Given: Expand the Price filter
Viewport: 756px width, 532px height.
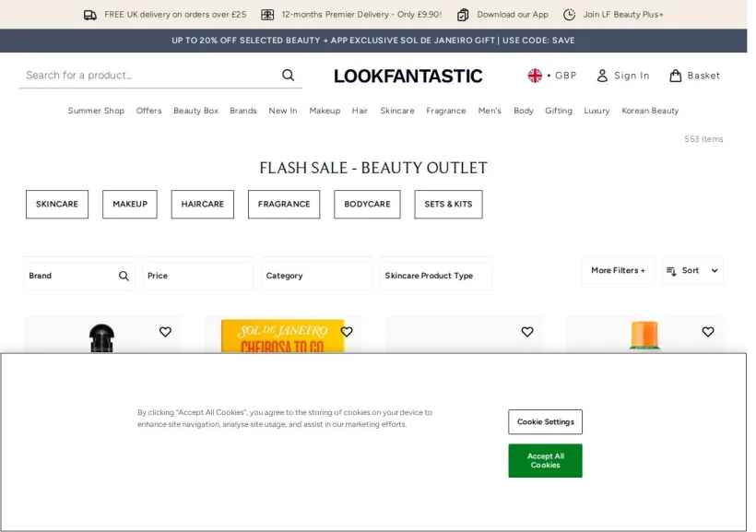Looking at the screenshot, I should tap(197, 276).
